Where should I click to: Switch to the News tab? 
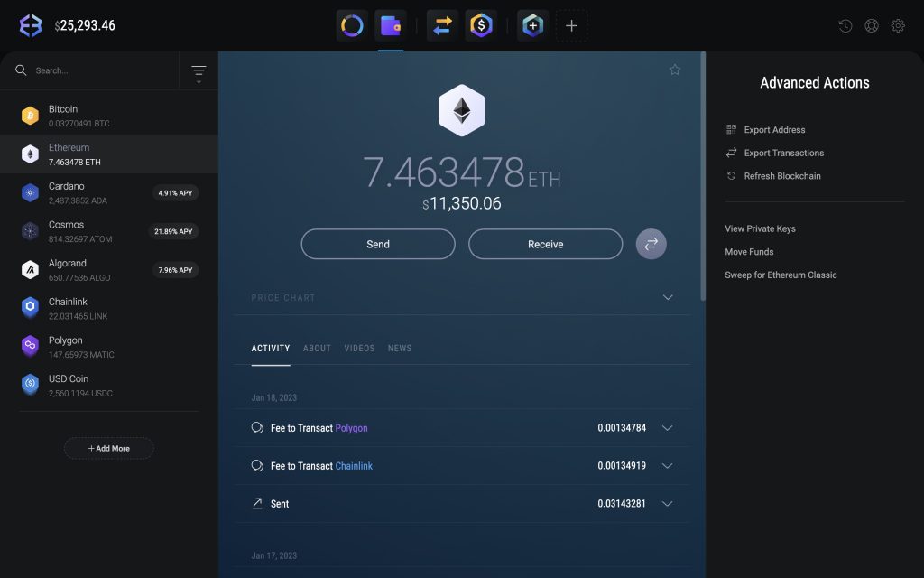(x=400, y=348)
